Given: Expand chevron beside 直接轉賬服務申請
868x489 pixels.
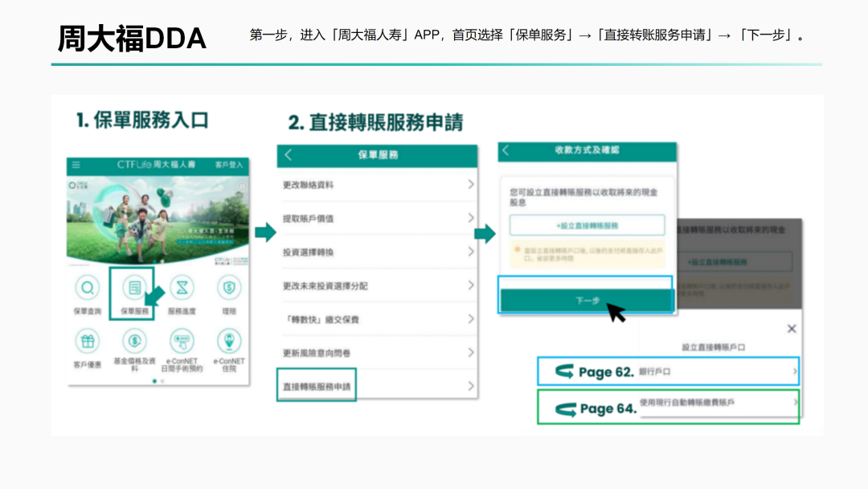Looking at the screenshot, I should tap(470, 386).
